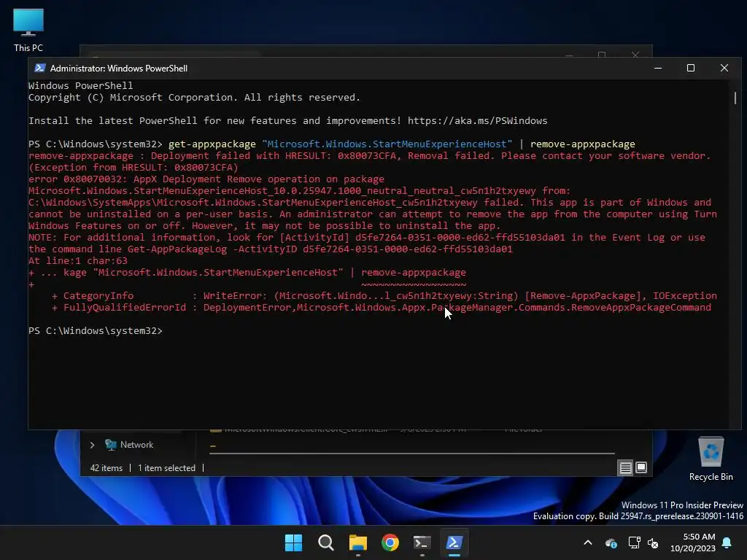The image size is (747, 560).
Task: Open the network status tray icon
Action: point(634,542)
